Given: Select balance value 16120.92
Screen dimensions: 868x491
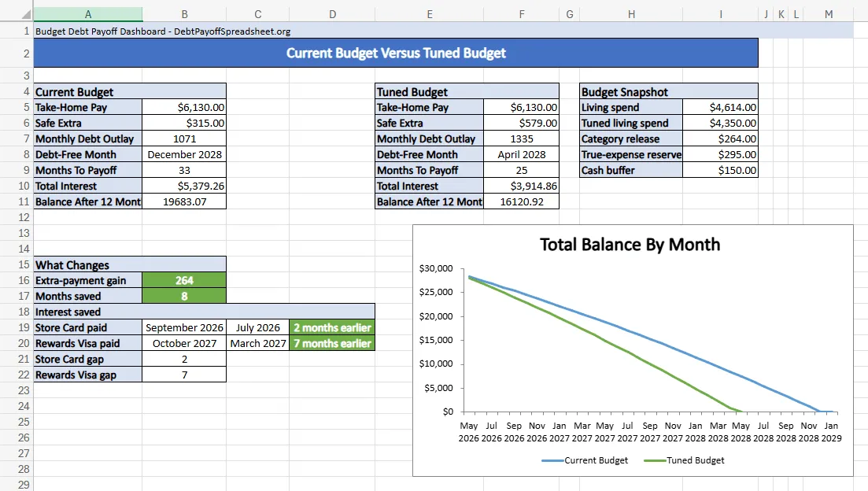Looking at the screenshot, I should (x=522, y=201).
